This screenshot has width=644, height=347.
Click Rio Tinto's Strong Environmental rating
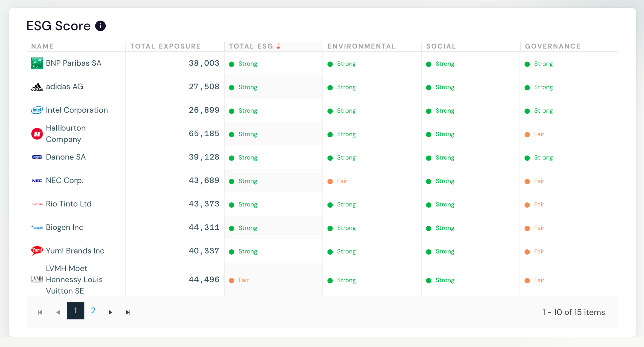[x=342, y=204]
